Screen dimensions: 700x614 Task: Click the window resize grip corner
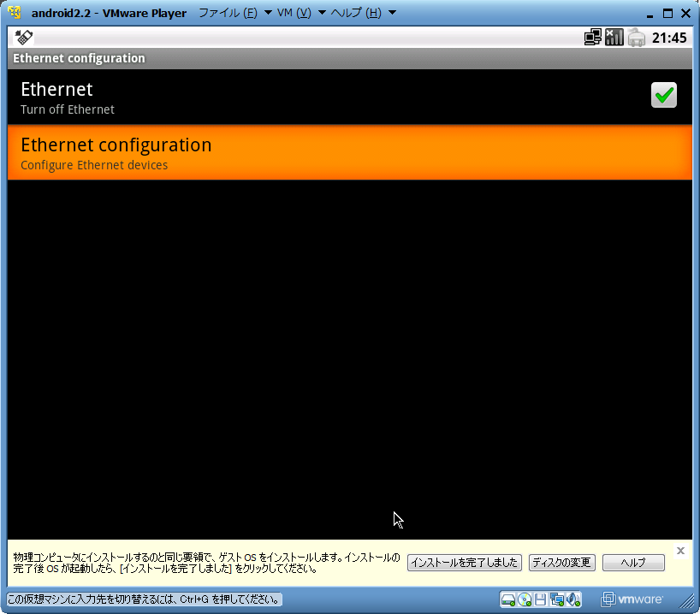[x=687, y=600]
